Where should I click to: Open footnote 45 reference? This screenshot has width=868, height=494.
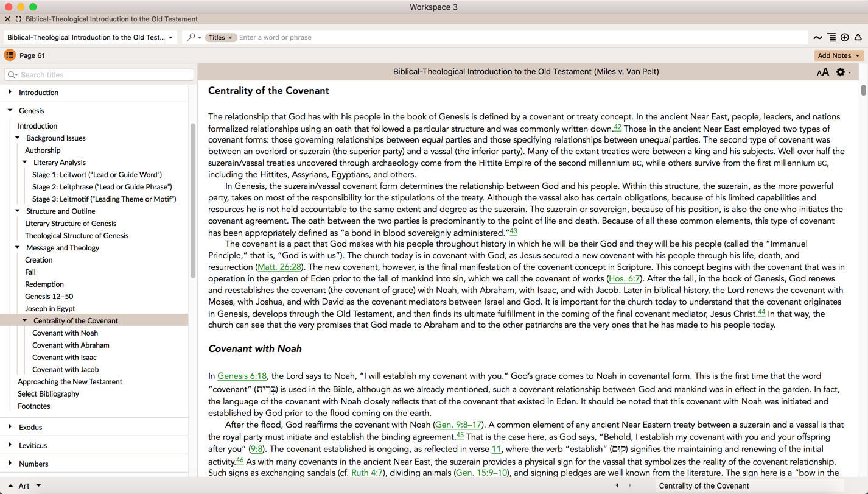point(460,436)
